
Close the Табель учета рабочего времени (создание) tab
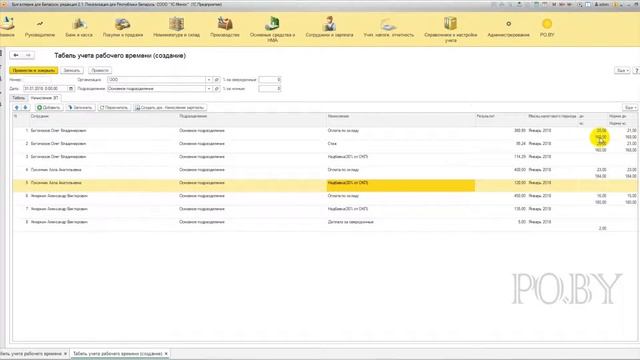coord(166,353)
